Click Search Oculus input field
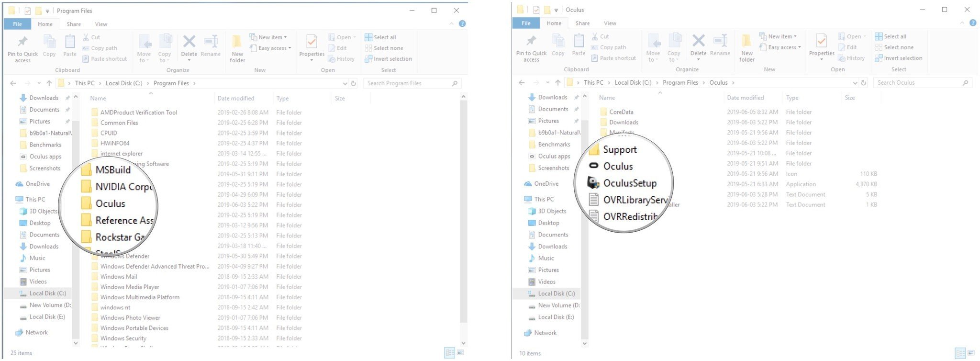Viewport: 980px width, 361px height. coord(922,82)
